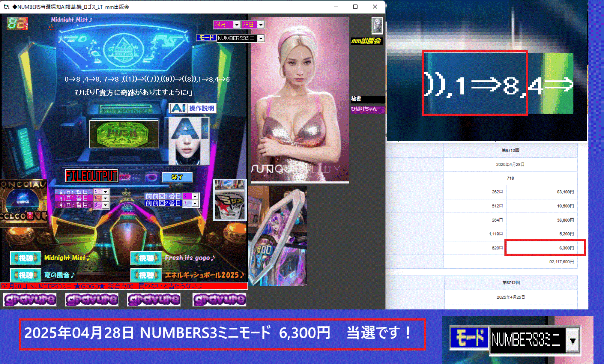Click the winning number 718 cell
The width and height of the screenshot is (604, 364).
510,178
